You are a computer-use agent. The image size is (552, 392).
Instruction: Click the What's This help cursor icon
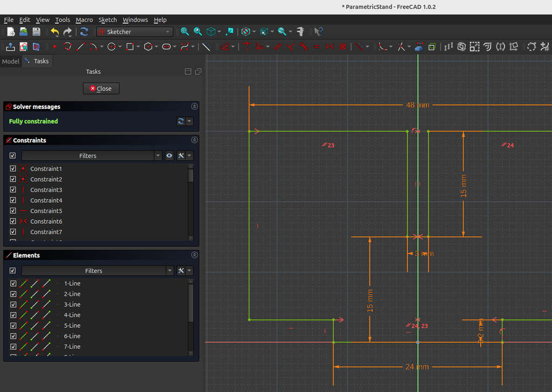(319, 32)
